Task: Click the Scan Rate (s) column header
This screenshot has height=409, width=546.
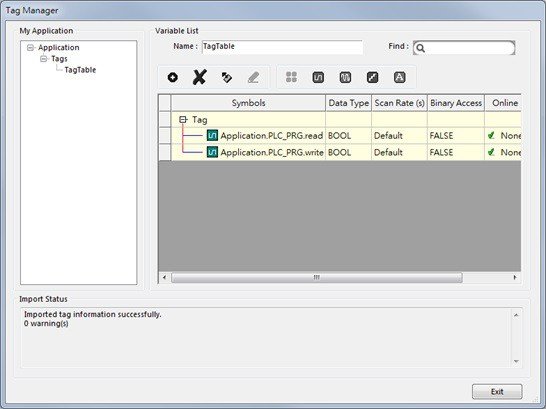Action: (x=399, y=103)
